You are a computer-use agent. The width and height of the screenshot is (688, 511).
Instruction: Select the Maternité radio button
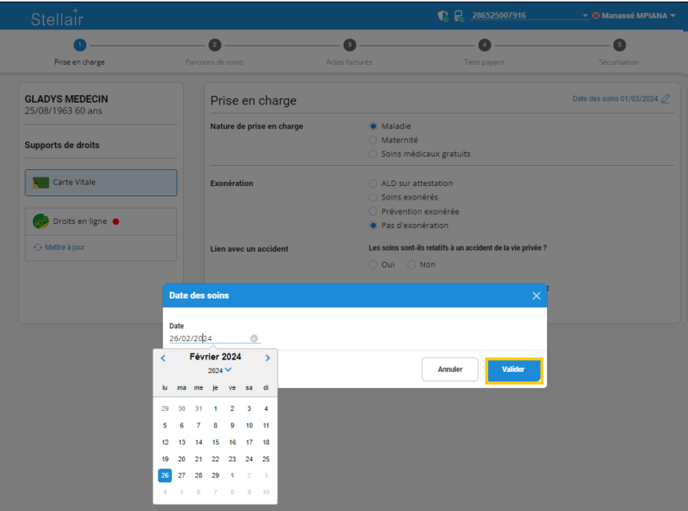373,140
